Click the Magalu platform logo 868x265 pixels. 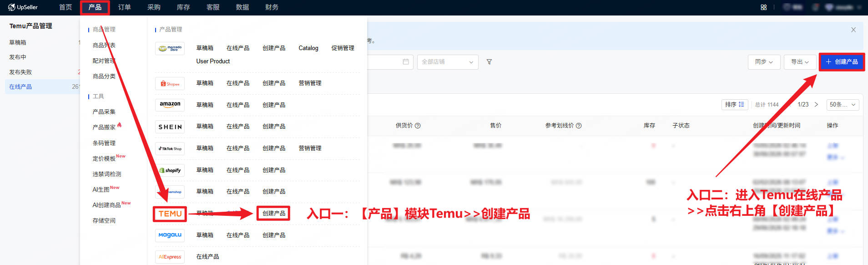pos(170,235)
